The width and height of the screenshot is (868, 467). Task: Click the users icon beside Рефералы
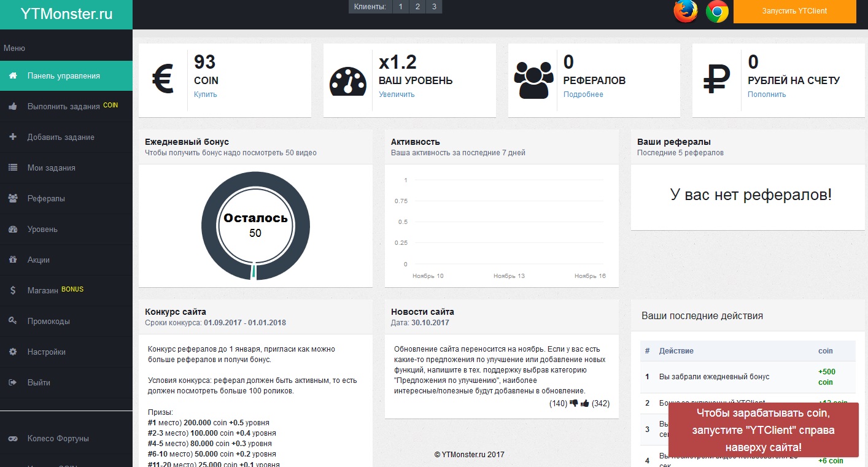pyautogui.click(x=13, y=198)
